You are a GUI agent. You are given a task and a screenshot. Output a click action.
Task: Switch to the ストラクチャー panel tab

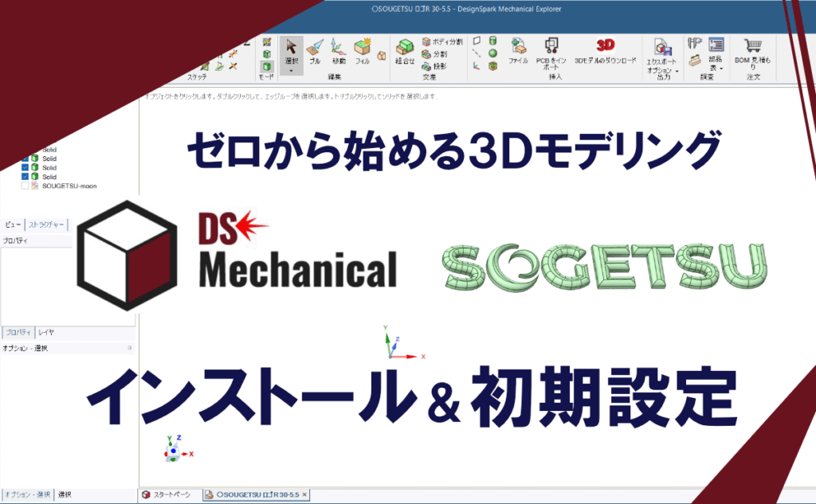tap(46, 225)
